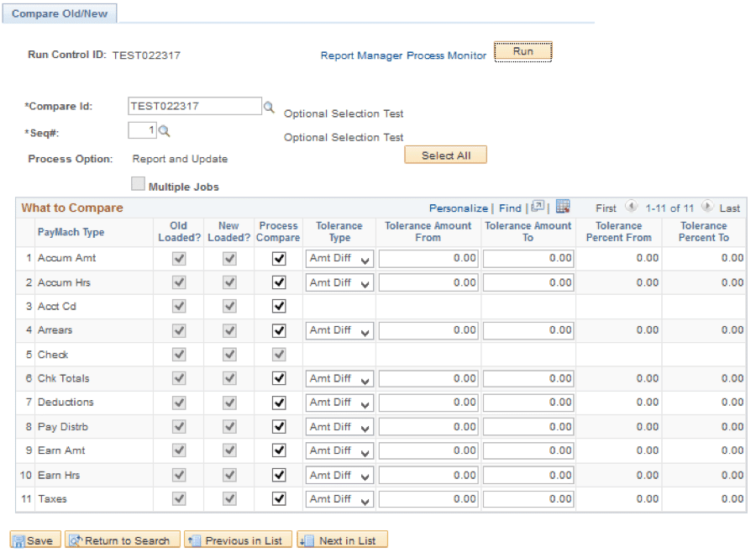The image size is (756, 553).
Task: Open Tolerance Type dropdown for Accum Amt
Action: click(x=339, y=259)
